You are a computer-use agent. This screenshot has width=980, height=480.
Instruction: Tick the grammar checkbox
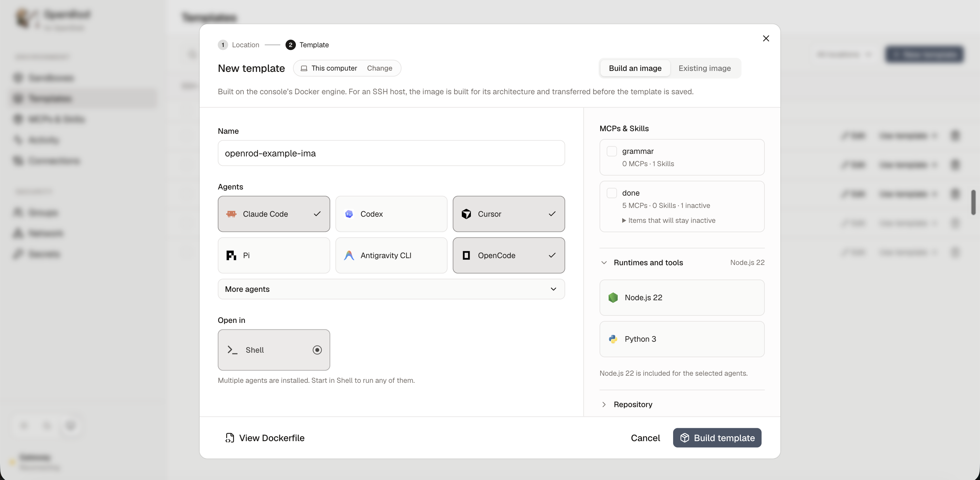click(611, 151)
